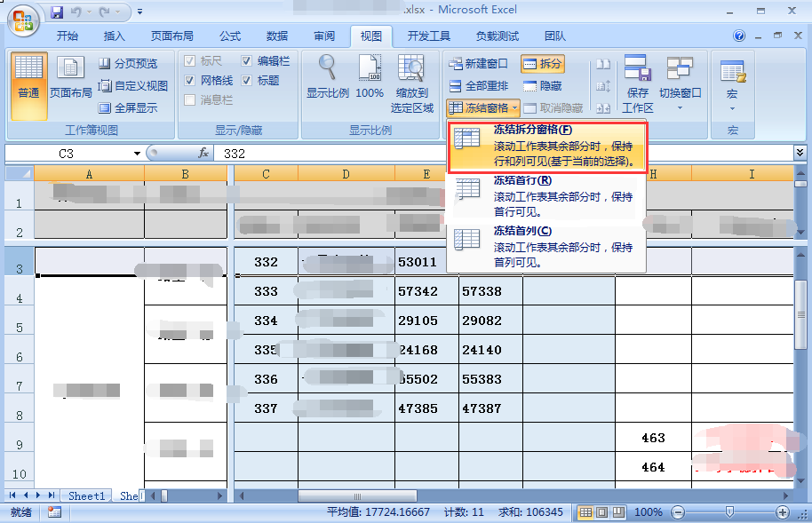Open Excel help question mark
The width and height of the screenshot is (812, 523).
(x=739, y=36)
